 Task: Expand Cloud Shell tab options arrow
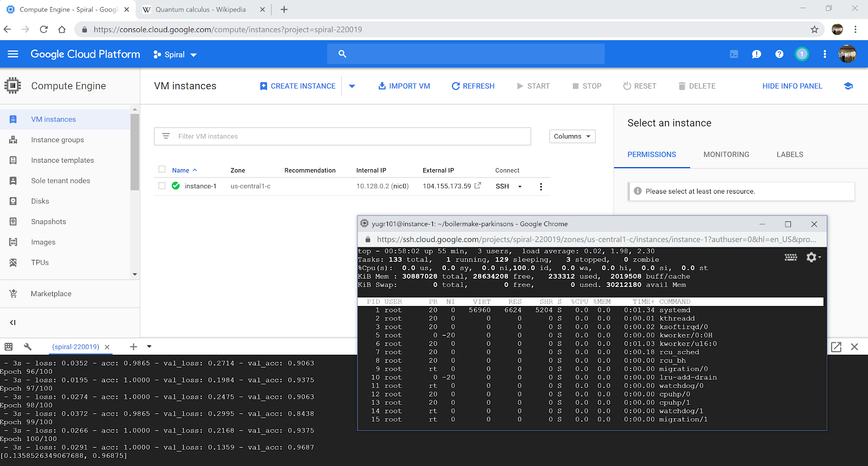pos(149,347)
